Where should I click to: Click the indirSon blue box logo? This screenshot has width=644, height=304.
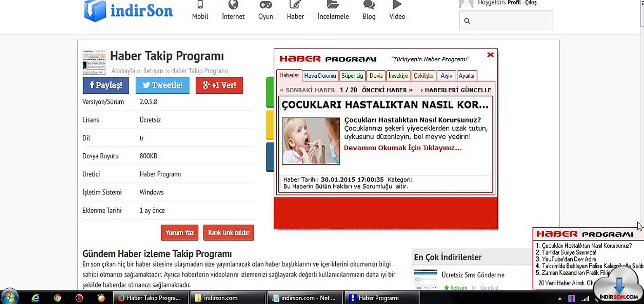point(95,10)
